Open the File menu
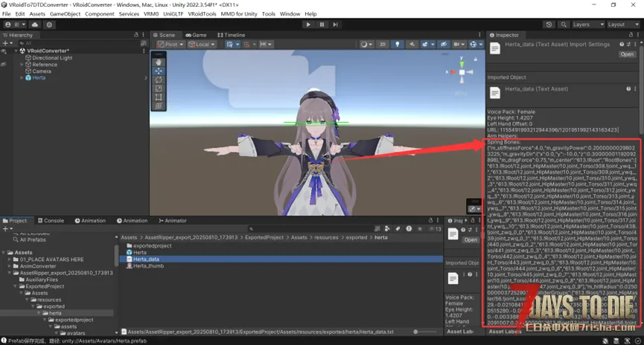Viewport: 644px width, 345px height. [7, 14]
